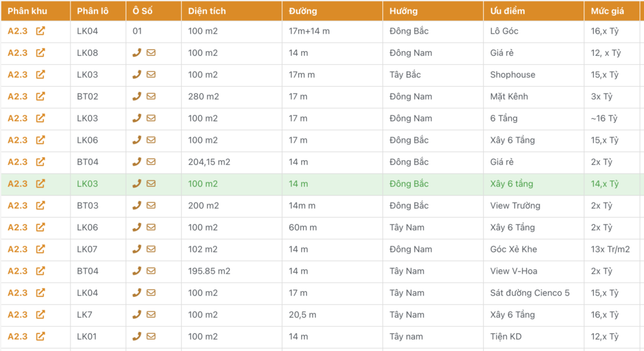
Task: Open external link icon in Tiện KD row
Action: point(40,337)
